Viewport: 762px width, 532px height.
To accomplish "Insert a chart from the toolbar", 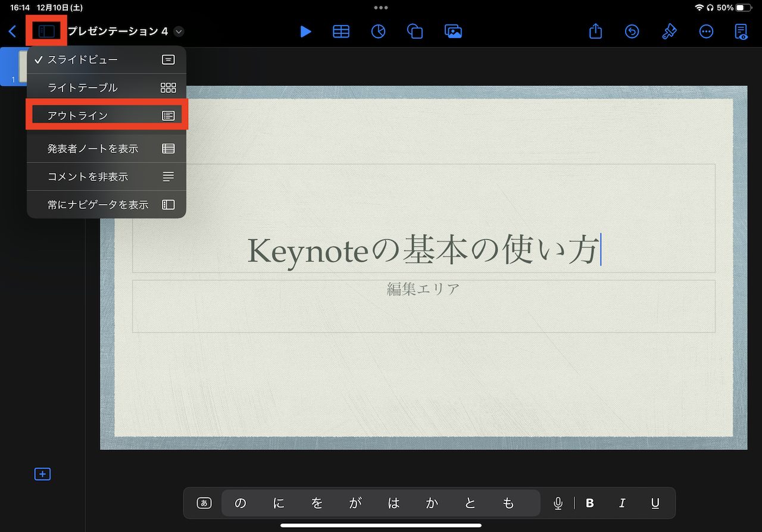I will [378, 32].
